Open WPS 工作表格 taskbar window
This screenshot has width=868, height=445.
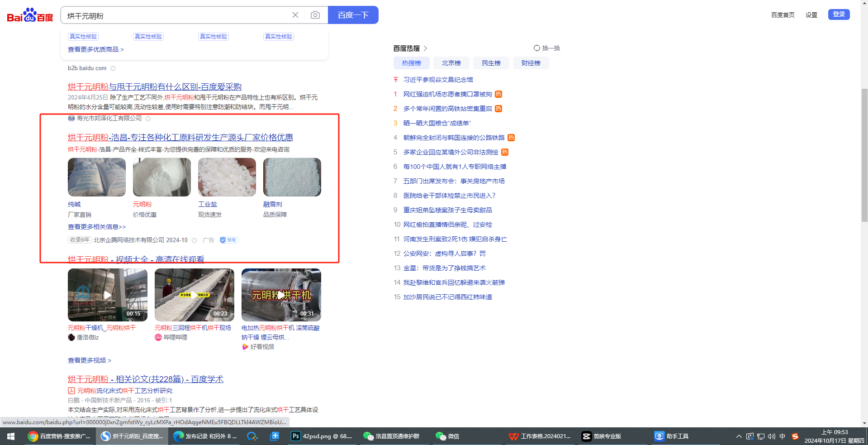[x=540, y=436]
